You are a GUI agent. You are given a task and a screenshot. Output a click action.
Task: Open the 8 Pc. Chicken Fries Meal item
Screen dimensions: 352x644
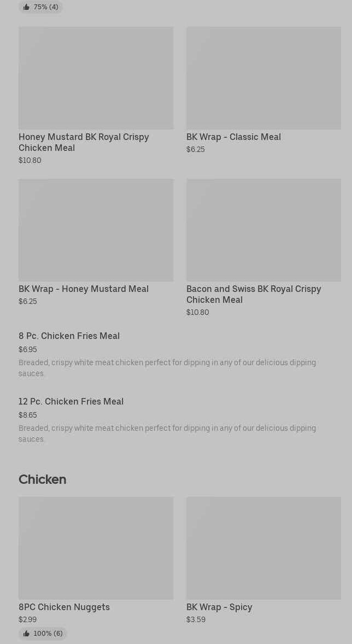pyautogui.click(x=69, y=336)
